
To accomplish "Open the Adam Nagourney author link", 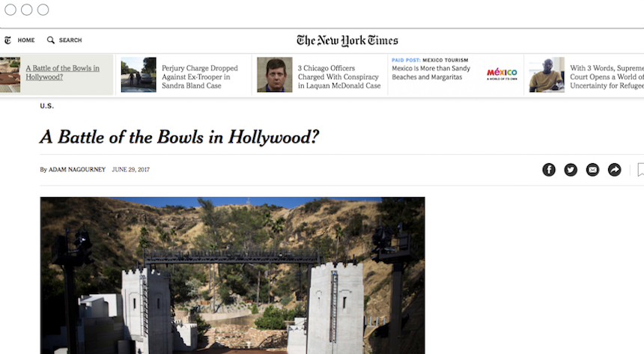I will click(77, 169).
